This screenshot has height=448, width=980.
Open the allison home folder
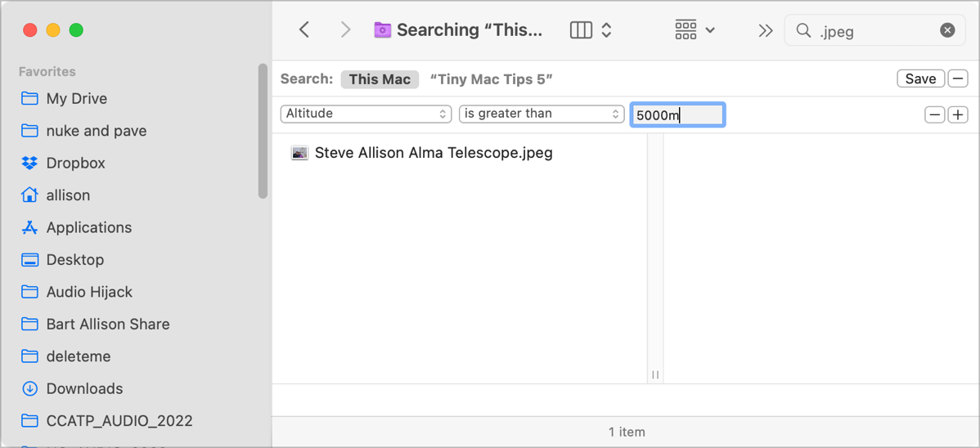tap(68, 195)
